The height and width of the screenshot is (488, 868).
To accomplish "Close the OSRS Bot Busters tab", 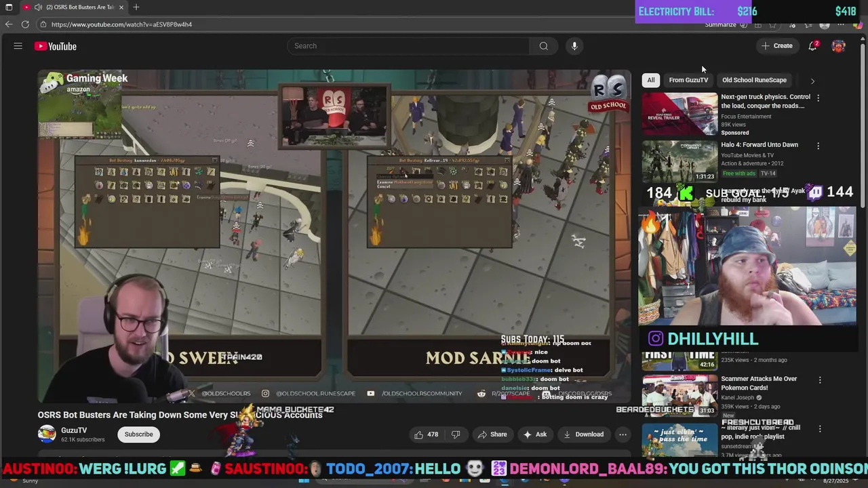I will [x=121, y=7].
